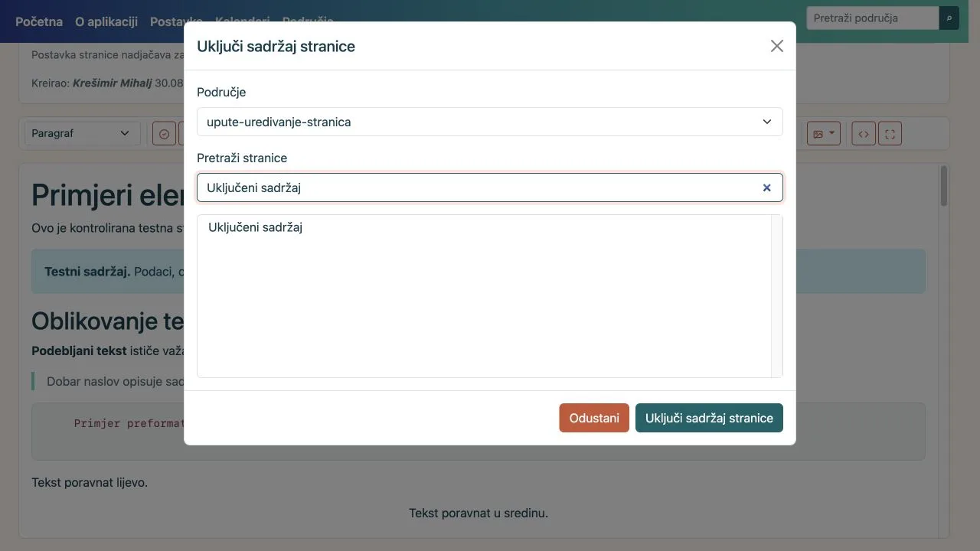Go to O aplikaciji in the navigation bar

(x=106, y=21)
